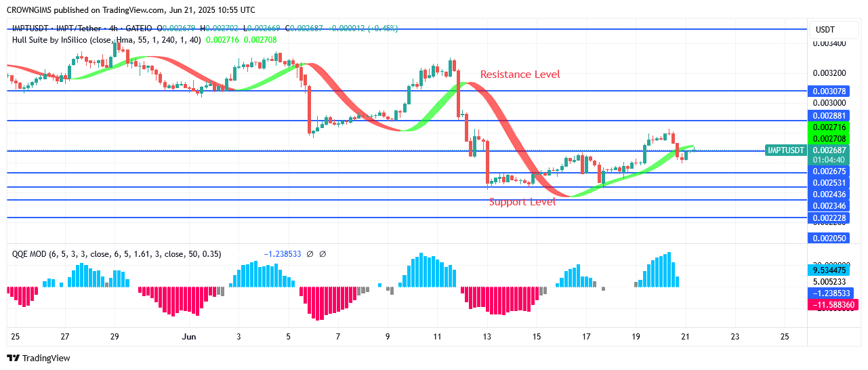Click the 5.005233 QQE axis value
This screenshot has height=370, width=868.
831,281
